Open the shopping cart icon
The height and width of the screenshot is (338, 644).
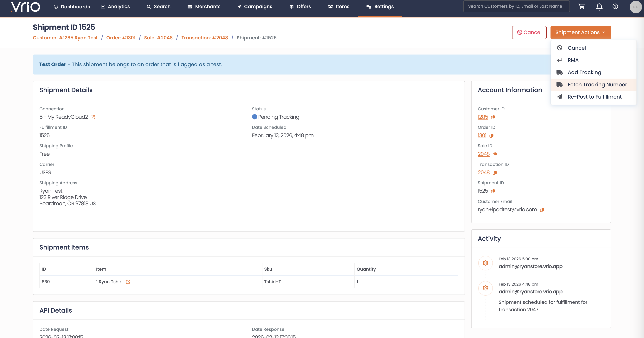pos(582,7)
